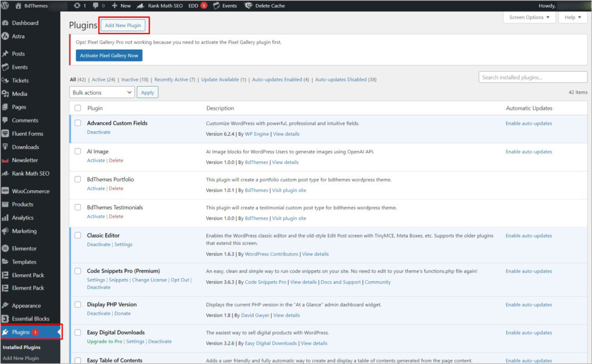Activate the AI Image plugin
The image size is (592, 364).
tap(96, 160)
